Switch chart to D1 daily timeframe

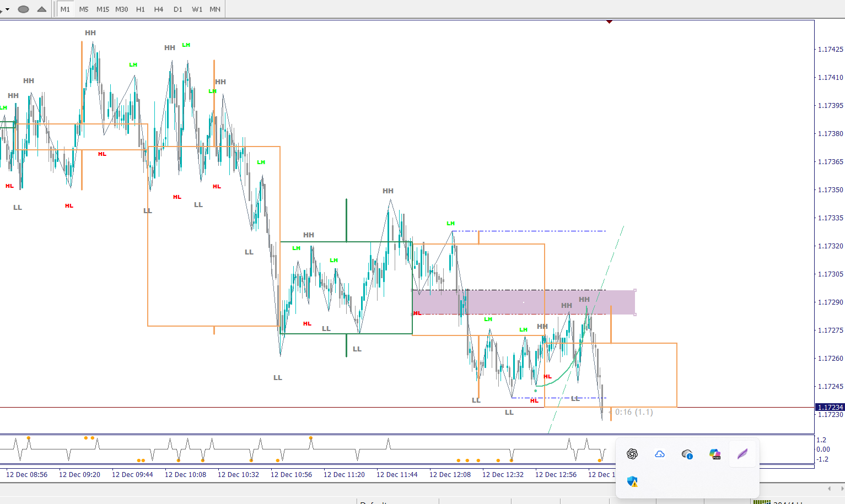pos(177,9)
